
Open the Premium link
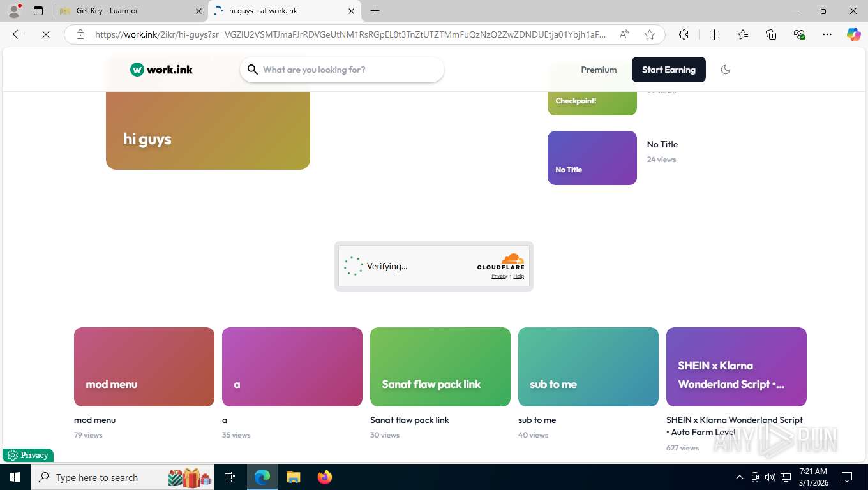pos(599,70)
